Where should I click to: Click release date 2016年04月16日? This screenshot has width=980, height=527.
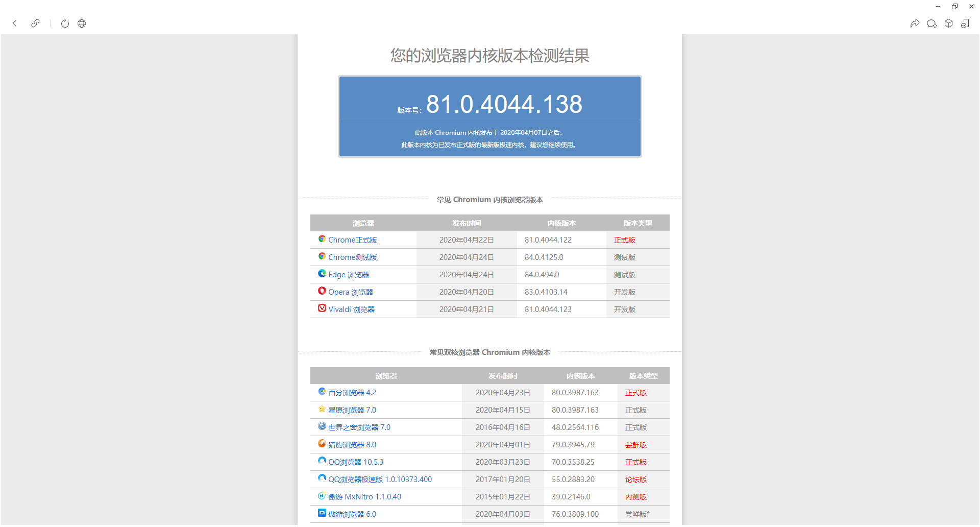503,427
